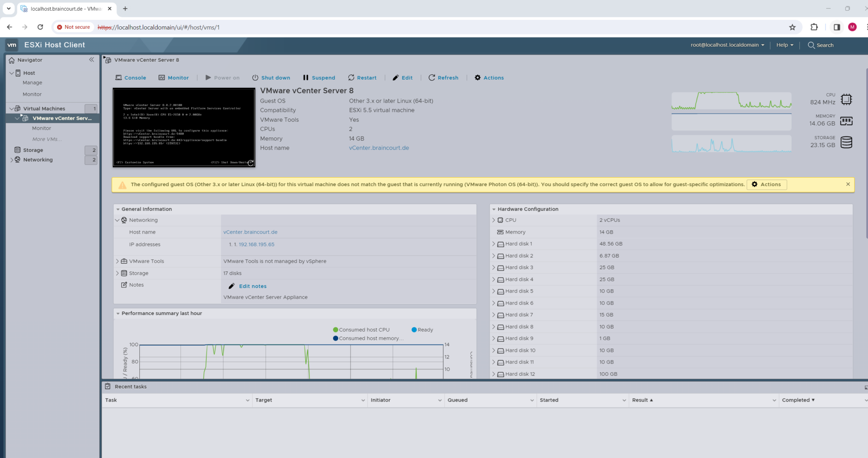868x458 pixels.
Task: Click Edit notes in General Information
Action: [253, 286]
